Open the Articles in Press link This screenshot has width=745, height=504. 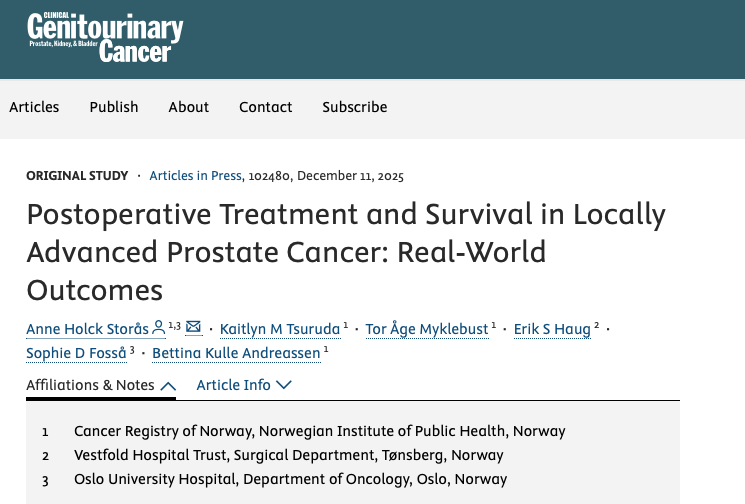pos(195,175)
